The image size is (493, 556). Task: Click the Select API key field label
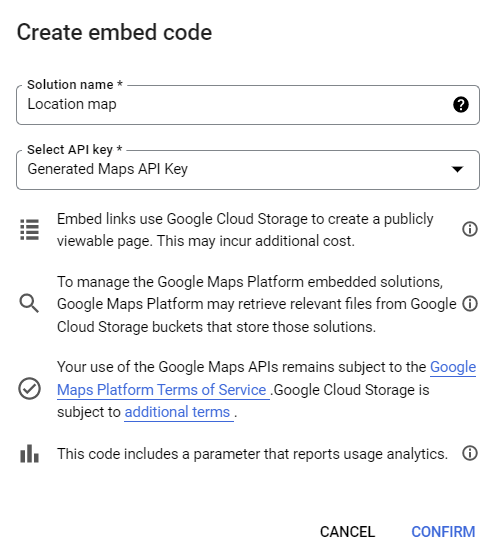[74, 150]
